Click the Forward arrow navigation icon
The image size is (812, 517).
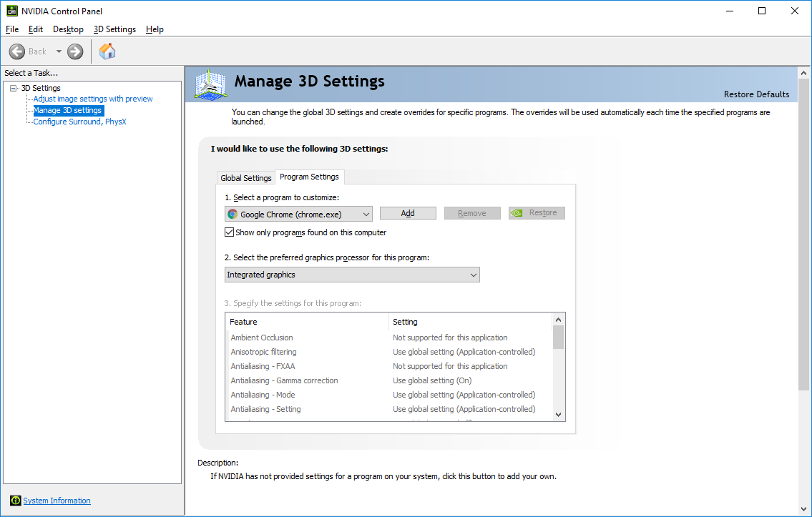click(75, 51)
